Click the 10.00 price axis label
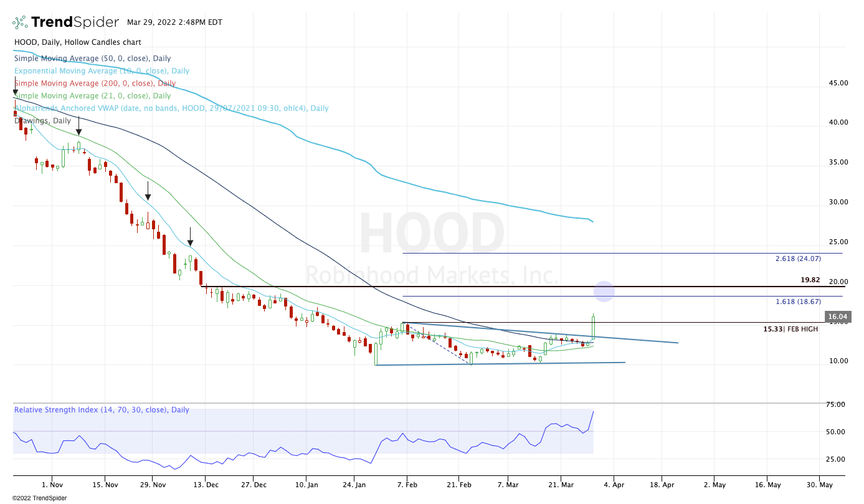This screenshot has height=504, width=864. point(839,361)
